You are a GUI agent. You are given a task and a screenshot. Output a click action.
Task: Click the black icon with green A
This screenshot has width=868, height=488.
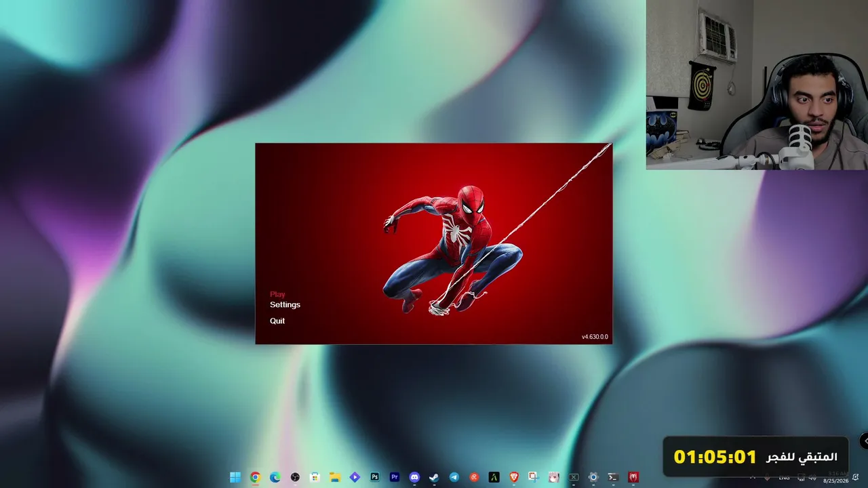click(x=494, y=477)
